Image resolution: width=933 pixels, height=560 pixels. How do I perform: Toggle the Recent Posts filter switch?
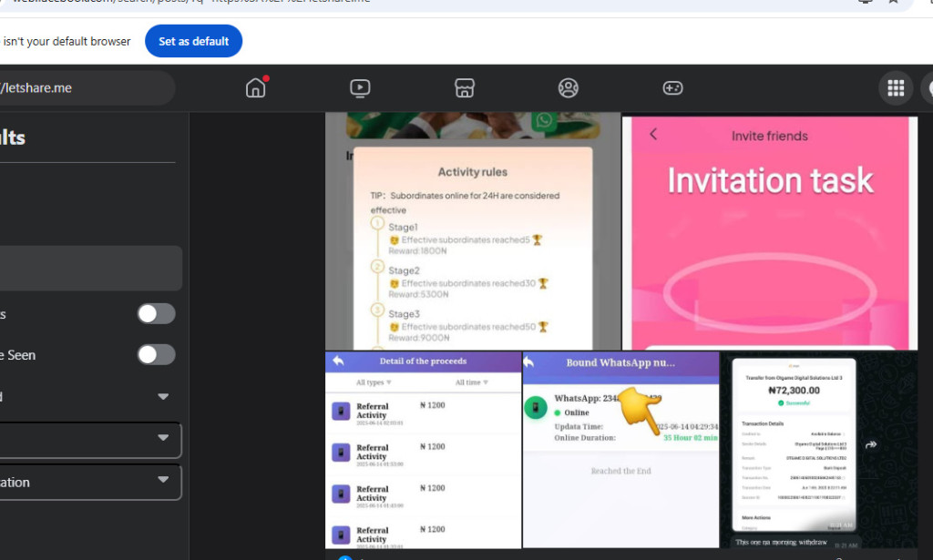pos(156,313)
